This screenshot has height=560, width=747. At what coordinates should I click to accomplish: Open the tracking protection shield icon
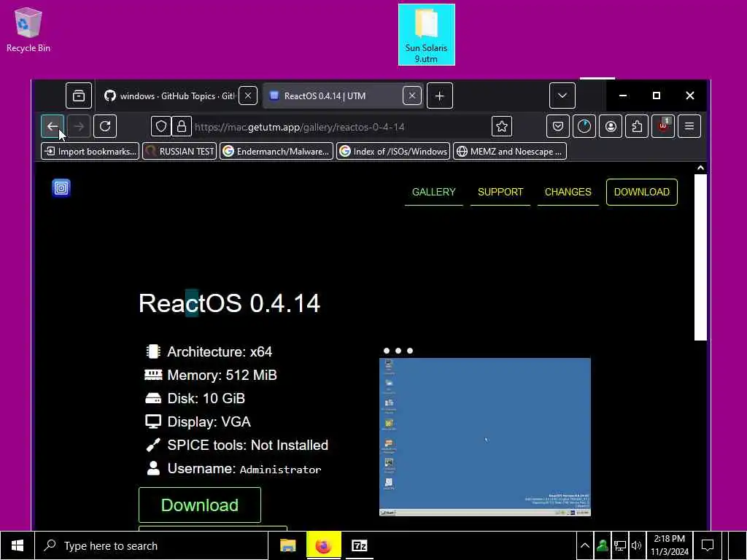coord(161,126)
